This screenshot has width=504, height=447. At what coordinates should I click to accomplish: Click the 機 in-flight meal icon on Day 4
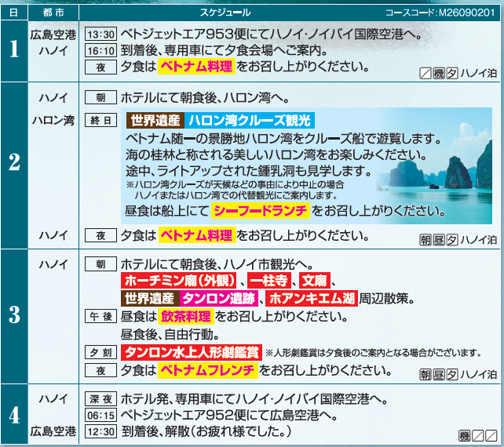coord(466,434)
